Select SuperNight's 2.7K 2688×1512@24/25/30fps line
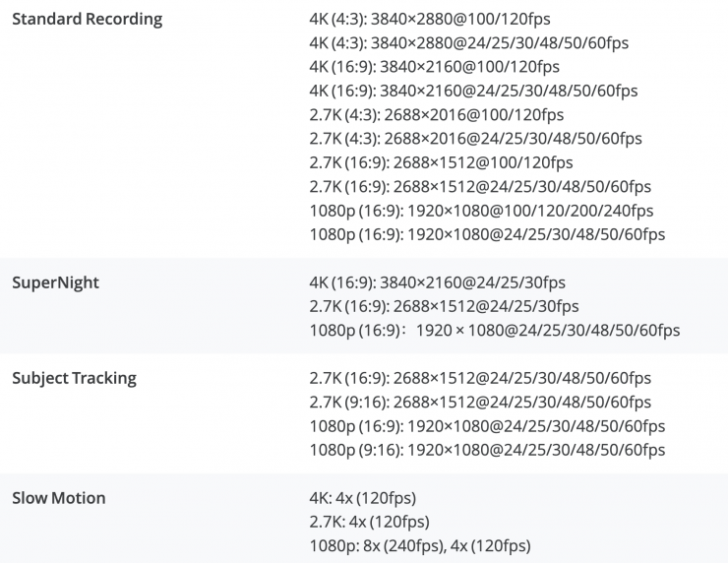 click(444, 307)
